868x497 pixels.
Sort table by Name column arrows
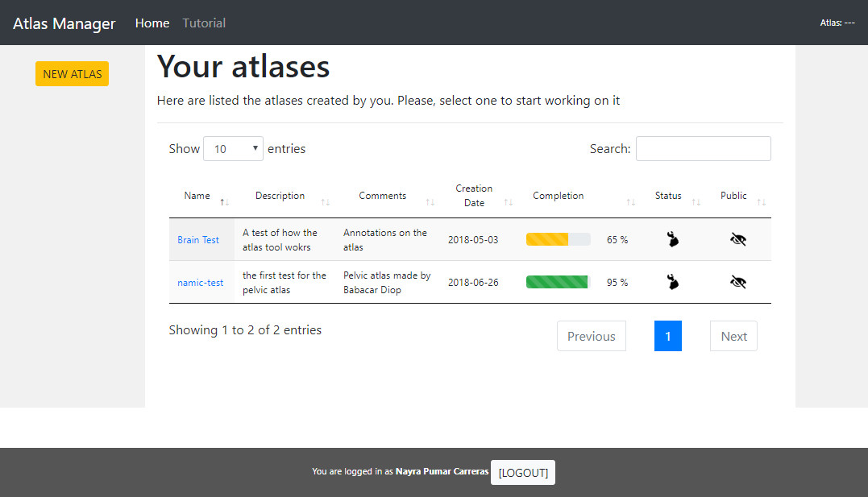pyautogui.click(x=225, y=202)
